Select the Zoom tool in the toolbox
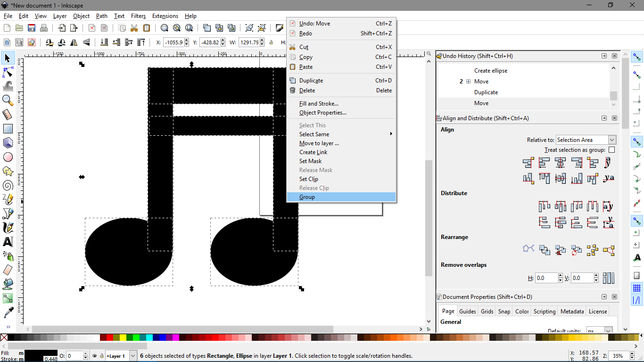 pos(8,100)
